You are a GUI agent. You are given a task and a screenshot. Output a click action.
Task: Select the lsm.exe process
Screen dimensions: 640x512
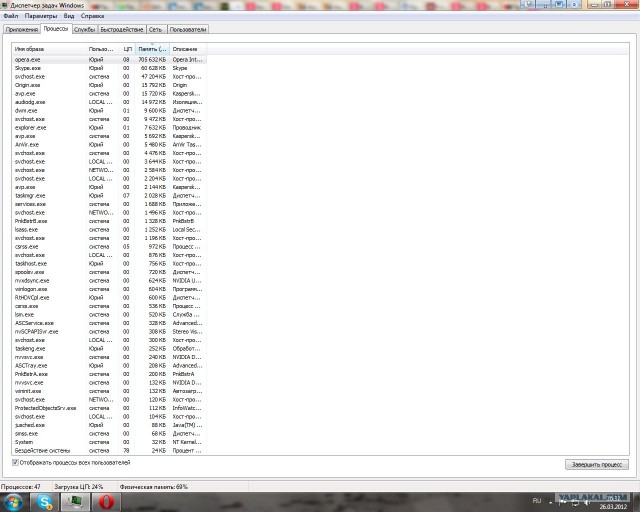[x=109, y=315]
